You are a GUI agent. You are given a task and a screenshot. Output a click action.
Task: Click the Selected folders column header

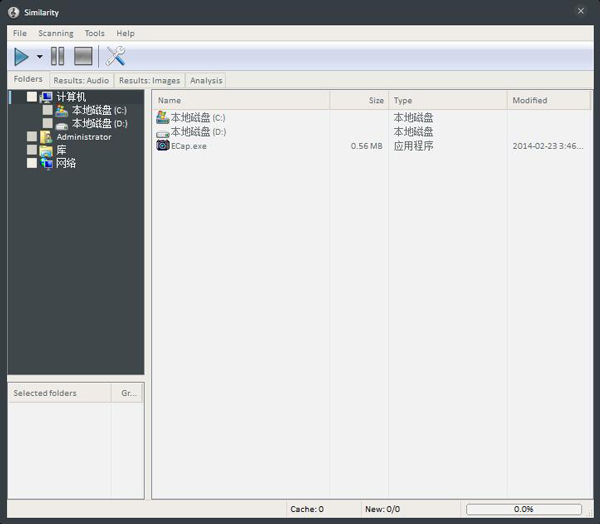point(60,393)
